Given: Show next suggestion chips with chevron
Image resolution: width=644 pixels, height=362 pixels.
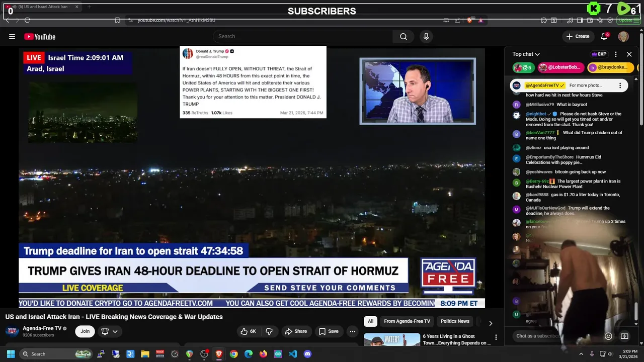Looking at the screenshot, I should (491, 323).
